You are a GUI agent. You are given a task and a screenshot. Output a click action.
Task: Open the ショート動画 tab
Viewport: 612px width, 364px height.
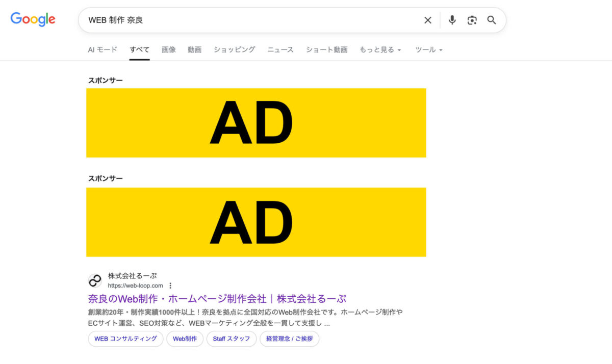(326, 49)
